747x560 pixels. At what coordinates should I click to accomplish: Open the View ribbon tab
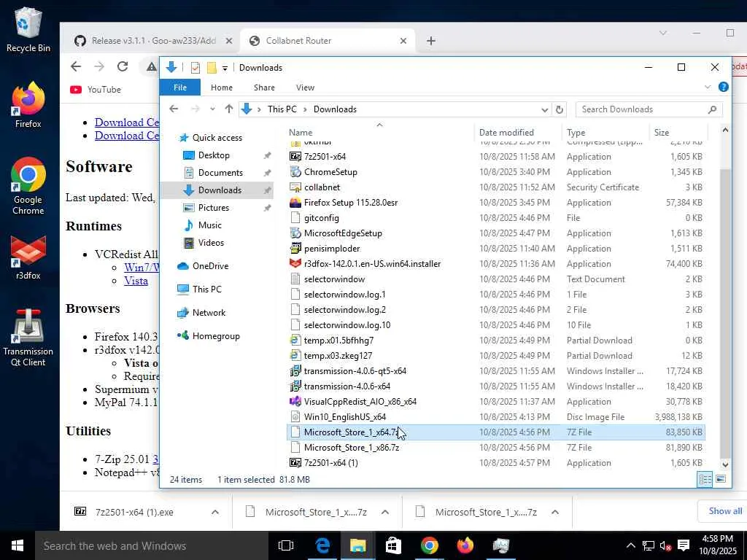click(305, 87)
